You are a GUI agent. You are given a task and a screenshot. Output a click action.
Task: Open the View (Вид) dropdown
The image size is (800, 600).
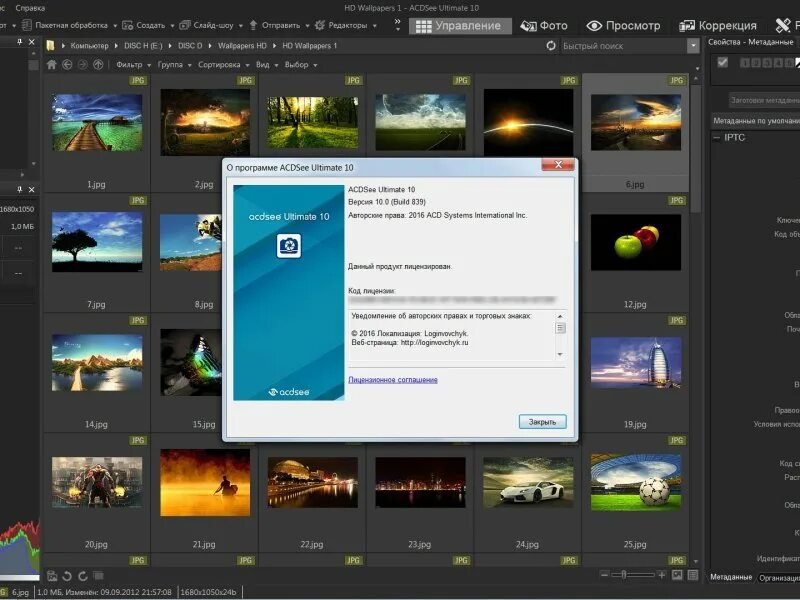[x=267, y=65]
